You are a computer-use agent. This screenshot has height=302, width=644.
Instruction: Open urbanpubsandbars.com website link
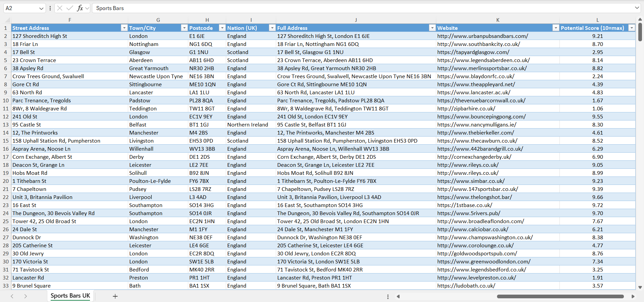483,36
